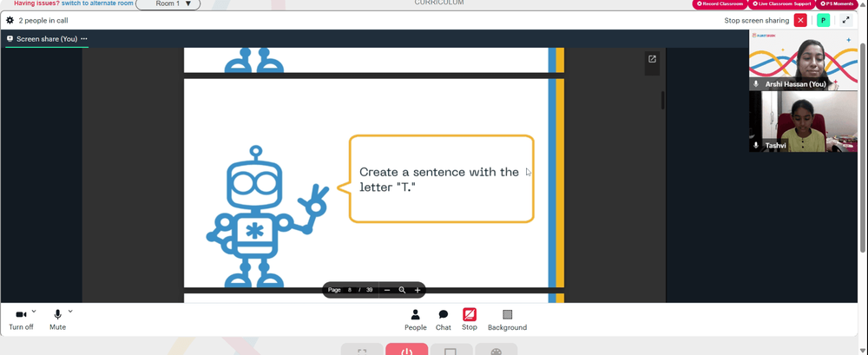Click the microphone icon on Arshi Hassan's tile
Screen dimensions: 868x355
coord(756,84)
